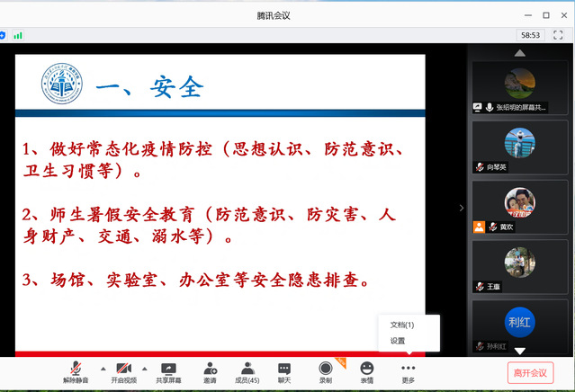Image resolution: width=575 pixels, height=392 pixels.
Task: Open the emoji reactions (表情) icon
Action: (x=367, y=372)
